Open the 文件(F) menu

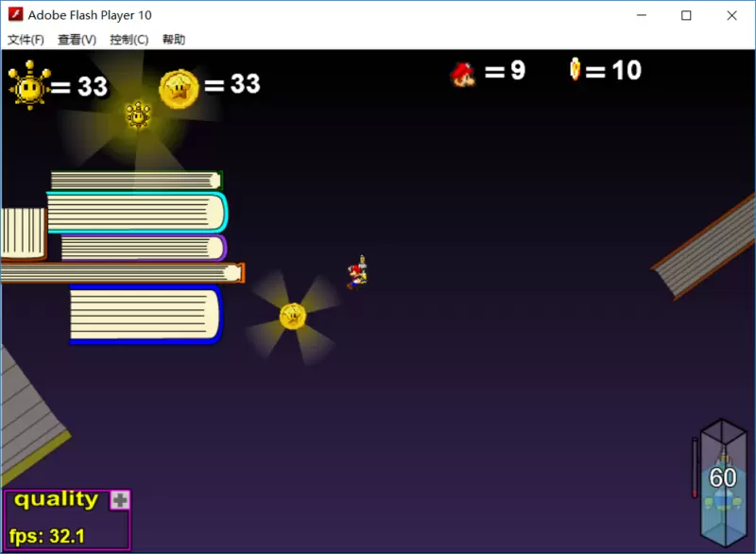[26, 40]
